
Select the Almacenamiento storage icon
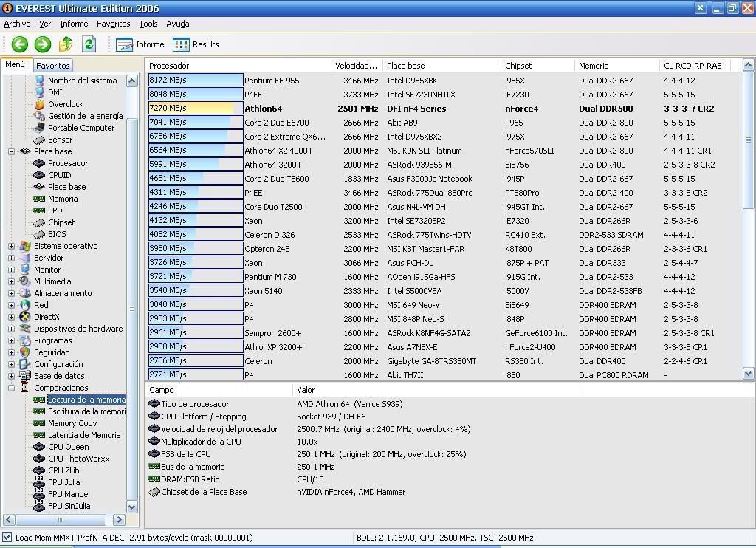pyautogui.click(x=25, y=293)
